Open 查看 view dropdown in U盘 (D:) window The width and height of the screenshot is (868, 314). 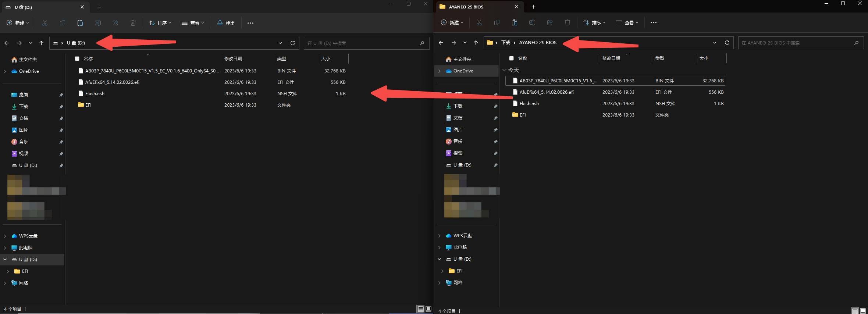pyautogui.click(x=193, y=23)
